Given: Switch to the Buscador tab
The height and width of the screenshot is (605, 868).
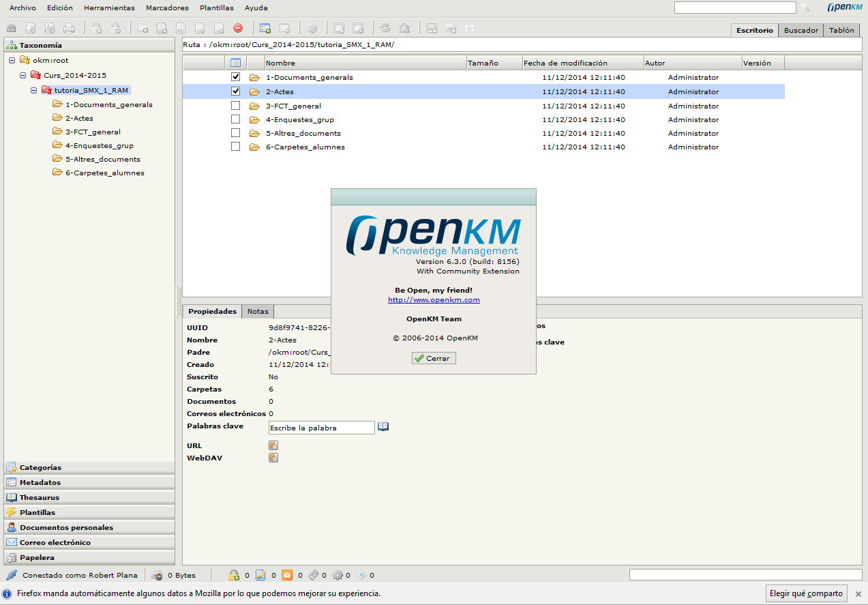Looking at the screenshot, I should click(800, 30).
